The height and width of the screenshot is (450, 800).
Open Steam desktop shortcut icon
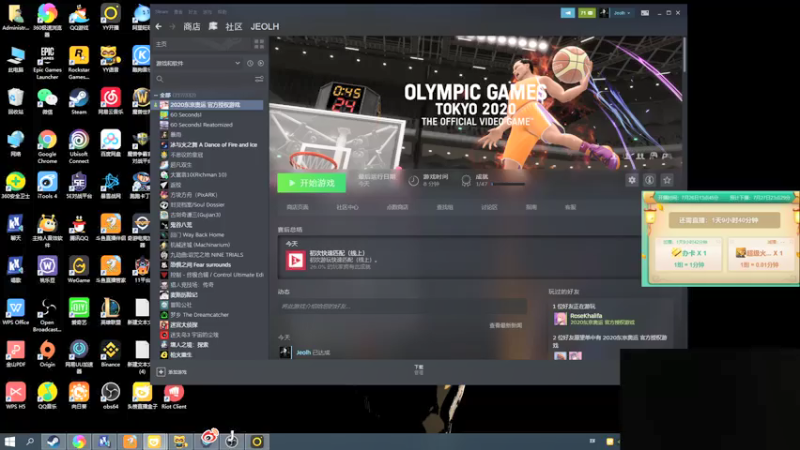(79, 101)
